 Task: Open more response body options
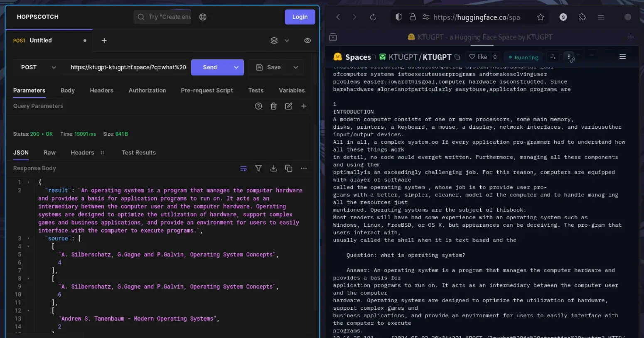click(304, 168)
